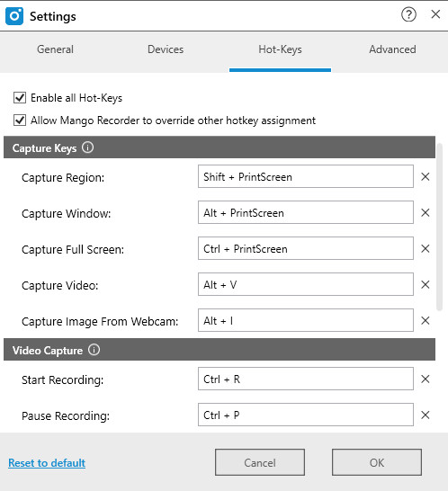
Task: Click the Capture Window hotkey field
Action: 306,212
